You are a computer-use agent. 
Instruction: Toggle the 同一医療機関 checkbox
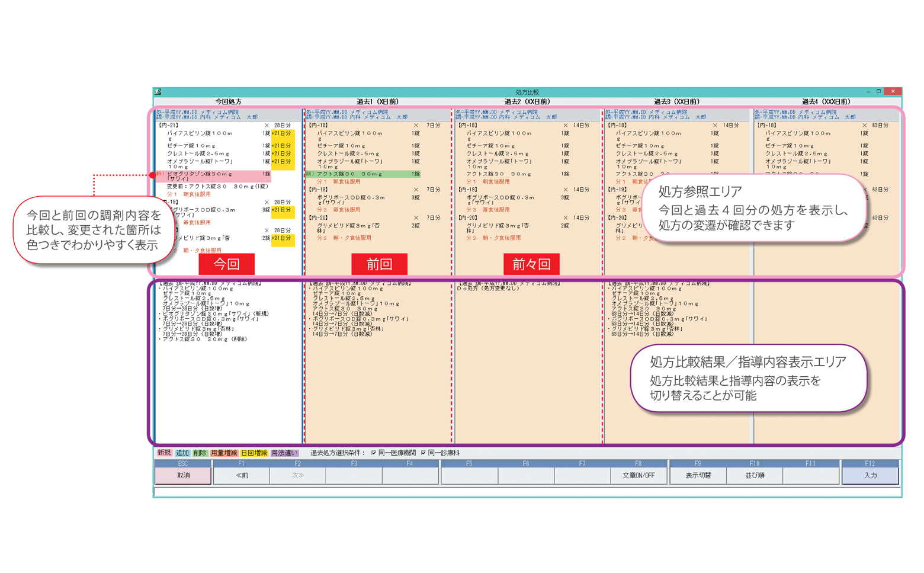point(374,453)
